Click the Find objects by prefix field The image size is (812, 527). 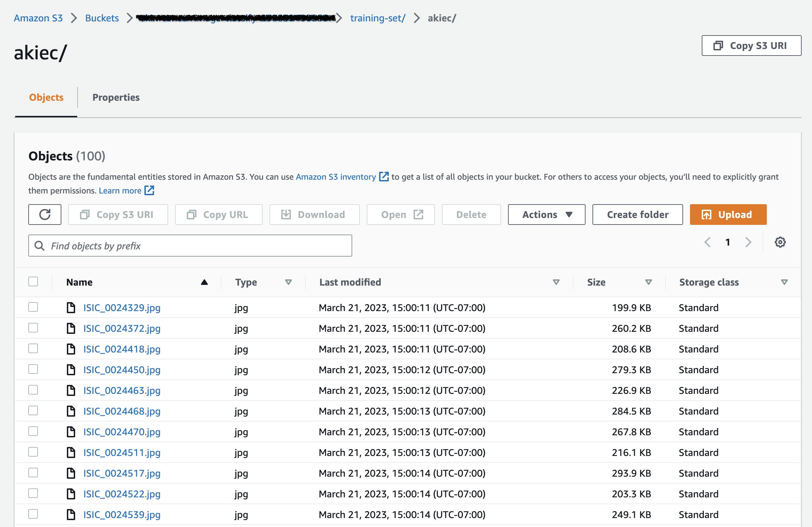(x=190, y=246)
